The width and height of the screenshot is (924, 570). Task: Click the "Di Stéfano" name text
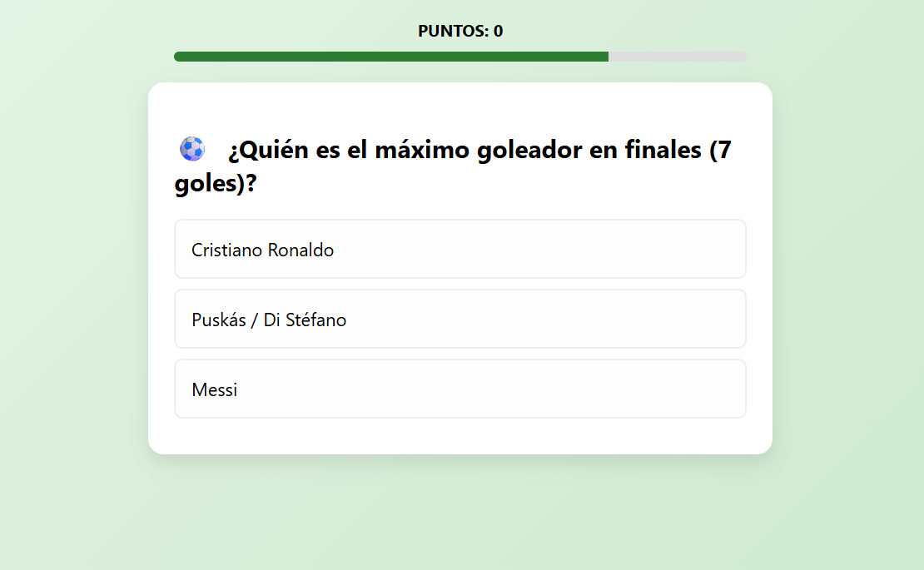point(305,320)
